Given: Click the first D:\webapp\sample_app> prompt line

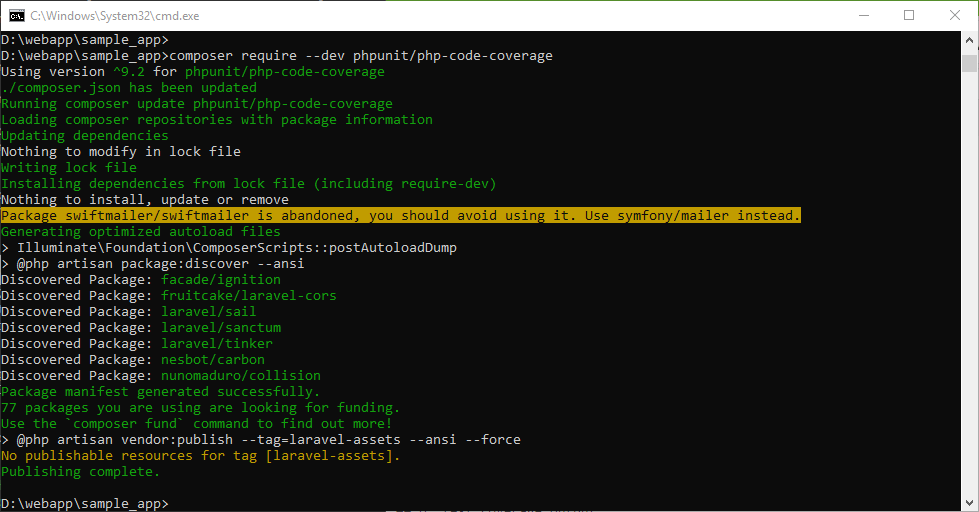Looking at the screenshot, I should pos(85,40).
